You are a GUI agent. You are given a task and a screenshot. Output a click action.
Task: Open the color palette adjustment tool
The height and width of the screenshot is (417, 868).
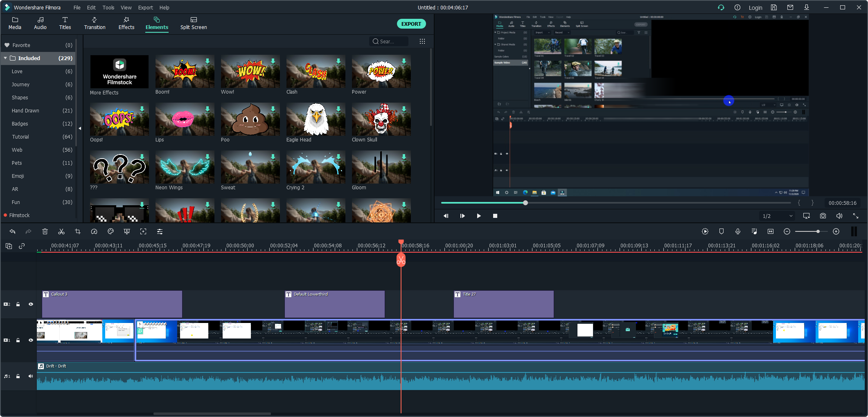click(110, 232)
